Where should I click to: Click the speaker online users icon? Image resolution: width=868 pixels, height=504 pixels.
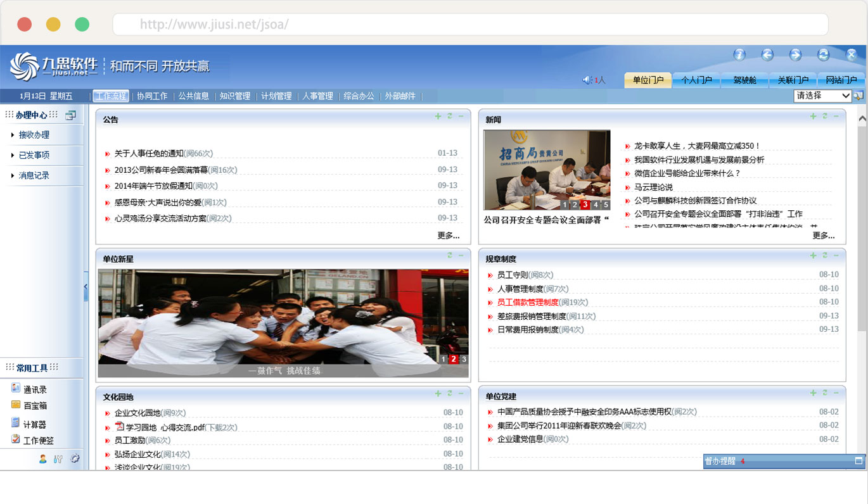(587, 80)
